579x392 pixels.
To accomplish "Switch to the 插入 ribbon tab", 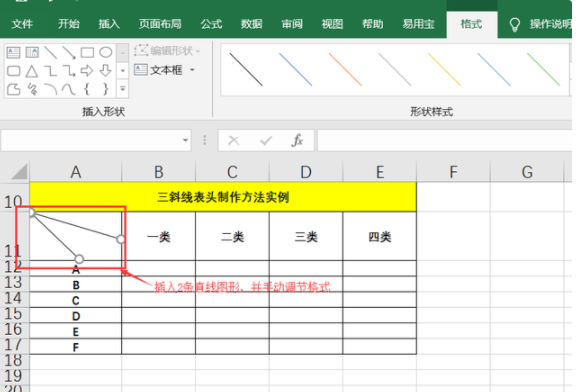I will pos(109,24).
